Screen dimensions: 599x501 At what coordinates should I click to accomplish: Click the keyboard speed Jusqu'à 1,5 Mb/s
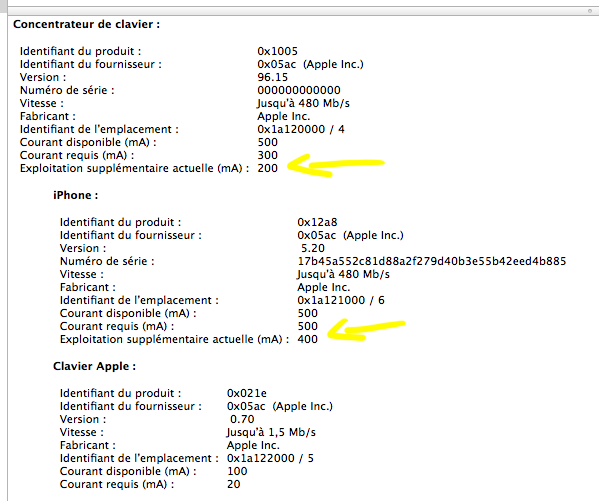click(271, 432)
